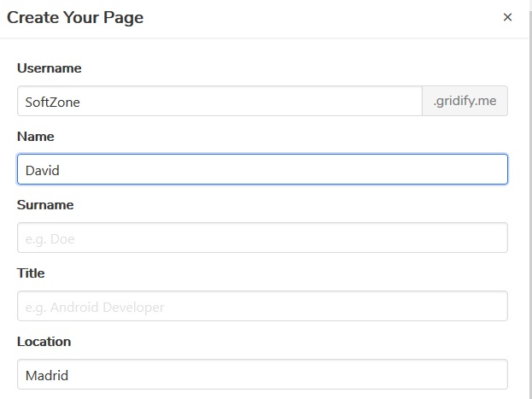532x399 pixels.
Task: Click the Location label
Action: (44, 341)
